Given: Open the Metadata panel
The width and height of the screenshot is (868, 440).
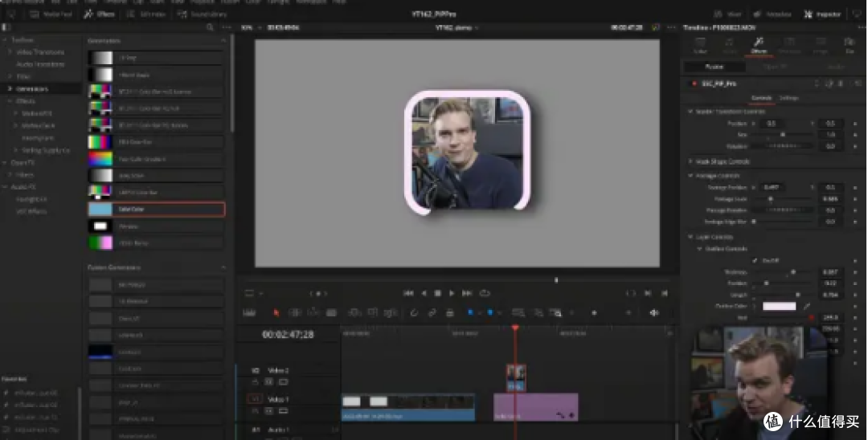Looking at the screenshot, I should click(773, 14).
